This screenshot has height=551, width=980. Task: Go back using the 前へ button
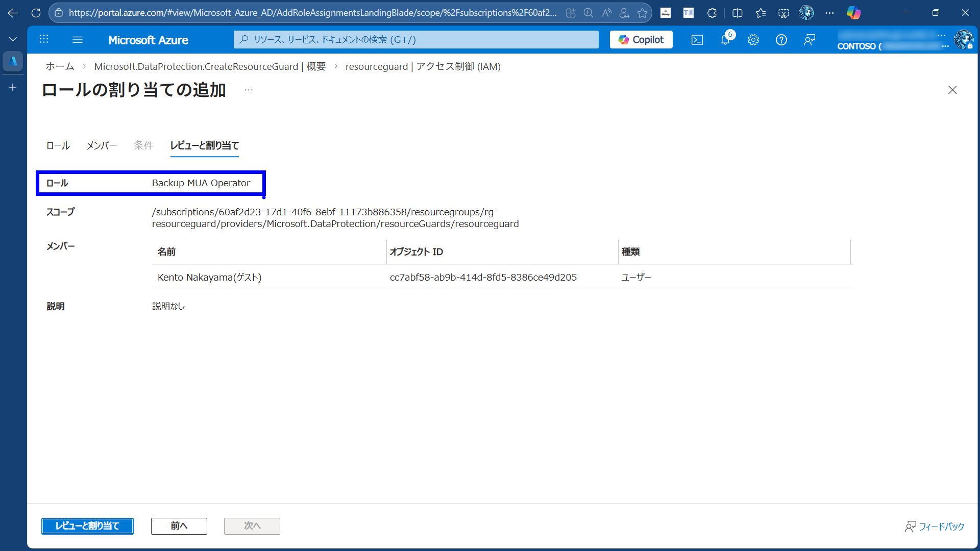(x=179, y=526)
